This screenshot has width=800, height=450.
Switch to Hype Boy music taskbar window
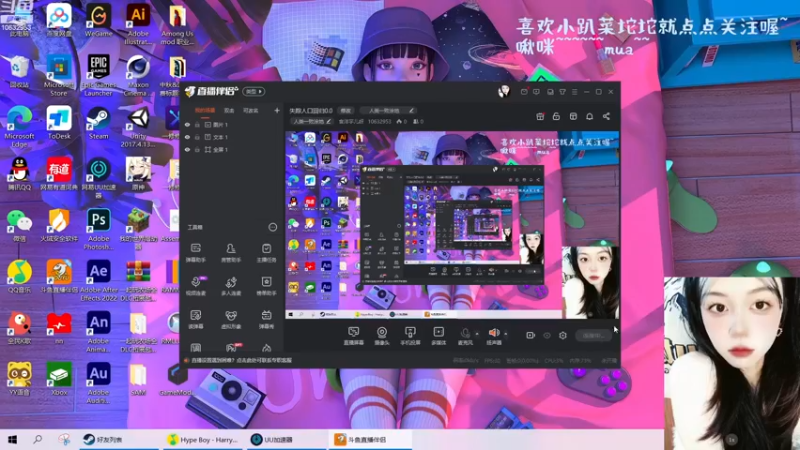point(203,439)
